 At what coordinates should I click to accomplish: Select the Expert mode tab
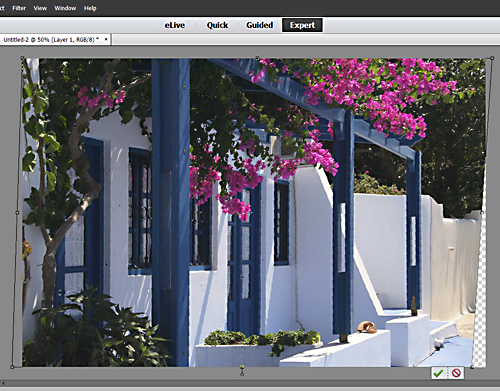click(x=302, y=25)
